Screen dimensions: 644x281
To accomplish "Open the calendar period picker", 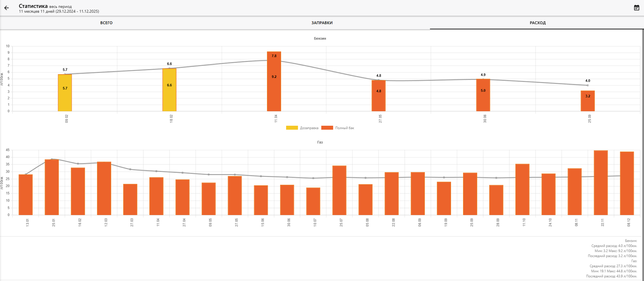I will point(636,8).
